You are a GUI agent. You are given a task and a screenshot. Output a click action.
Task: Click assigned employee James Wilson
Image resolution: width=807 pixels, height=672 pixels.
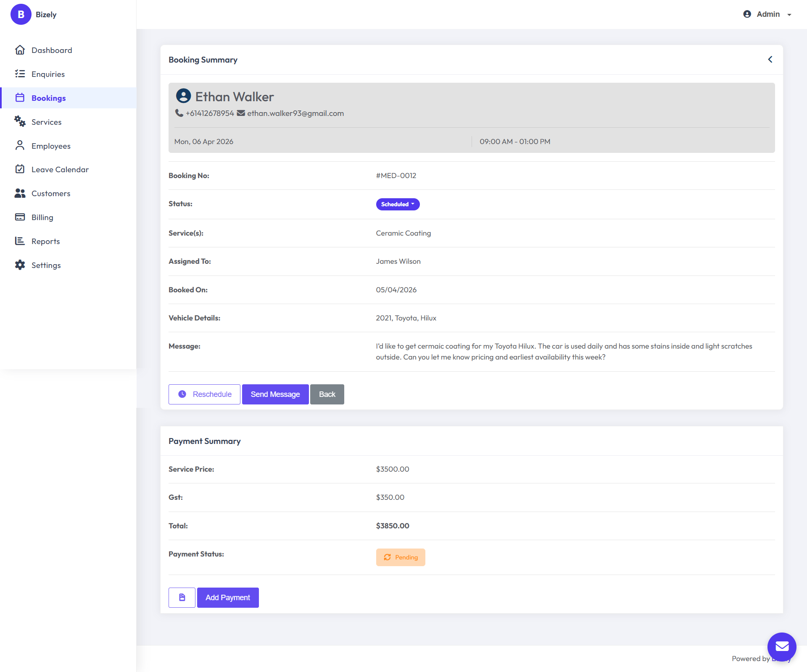coord(398,261)
